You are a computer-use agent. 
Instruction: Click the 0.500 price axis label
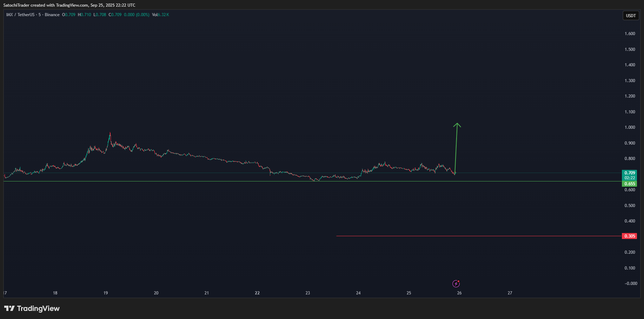[630, 206]
